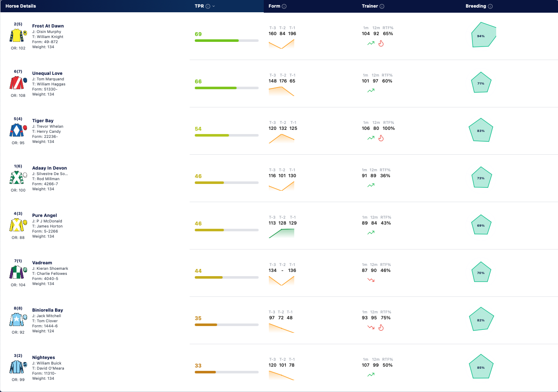
Task: Open the Form column info icon
Action: pos(284,6)
